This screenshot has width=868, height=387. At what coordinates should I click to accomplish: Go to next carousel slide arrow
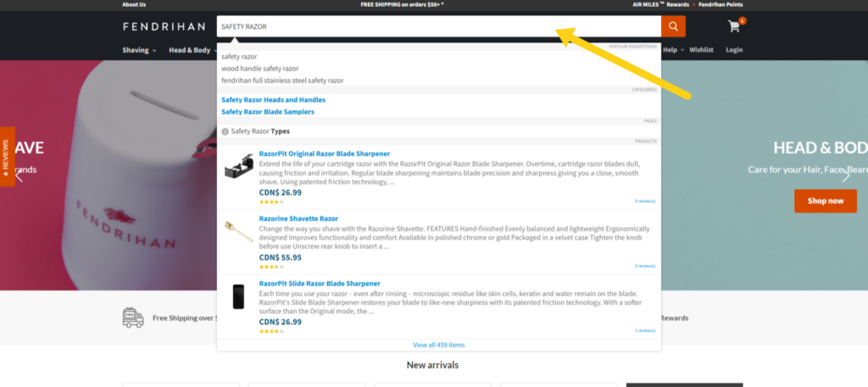[846, 176]
